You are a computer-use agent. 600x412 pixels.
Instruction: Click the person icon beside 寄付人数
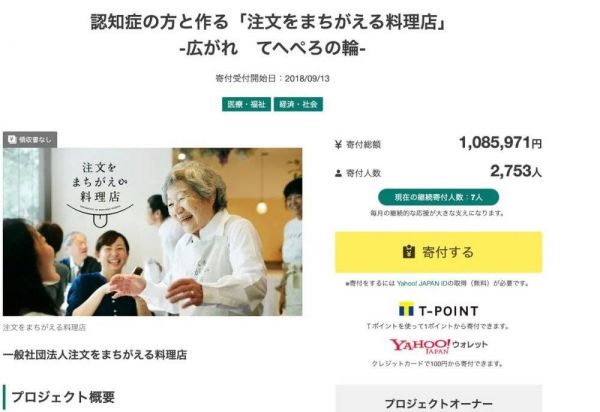[x=338, y=173]
